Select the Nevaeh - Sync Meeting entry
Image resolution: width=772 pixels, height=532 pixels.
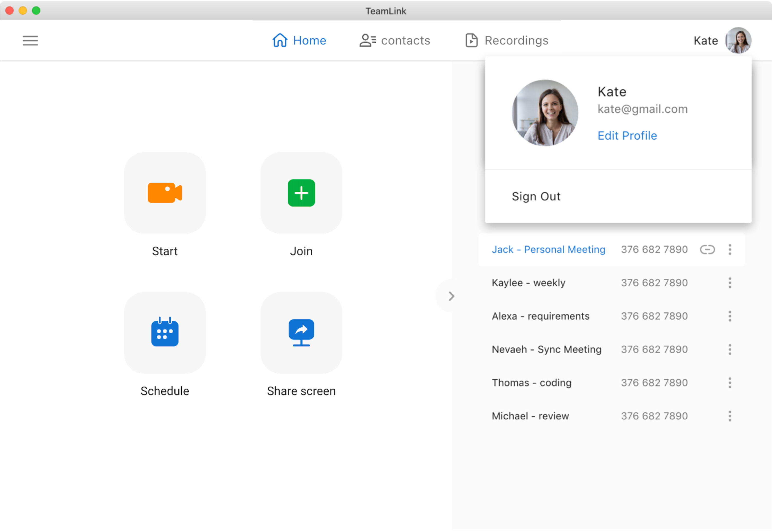pyautogui.click(x=547, y=349)
